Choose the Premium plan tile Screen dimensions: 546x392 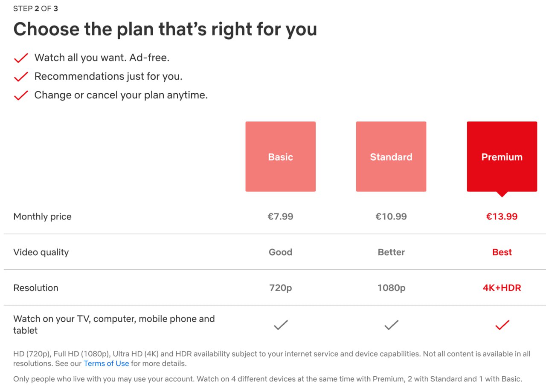pyautogui.click(x=502, y=156)
